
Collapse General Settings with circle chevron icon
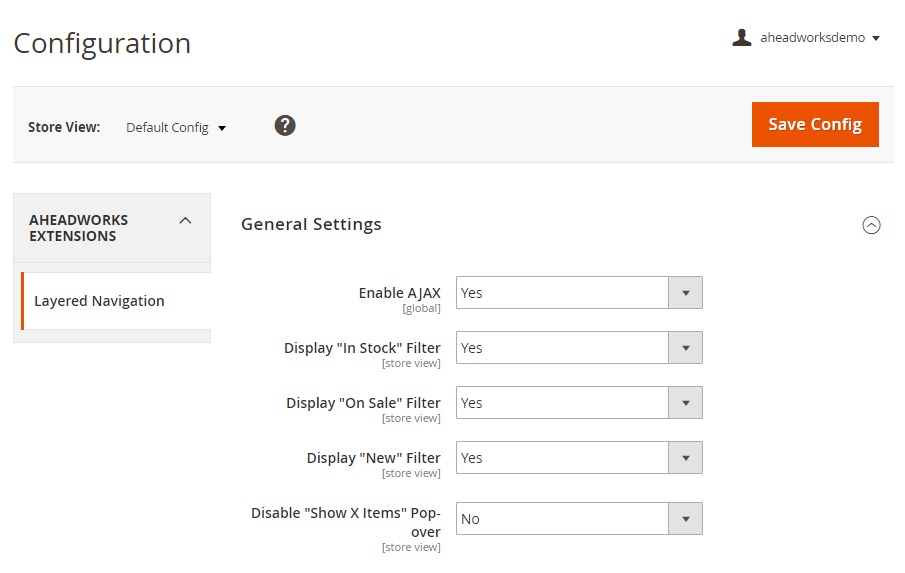(x=871, y=225)
